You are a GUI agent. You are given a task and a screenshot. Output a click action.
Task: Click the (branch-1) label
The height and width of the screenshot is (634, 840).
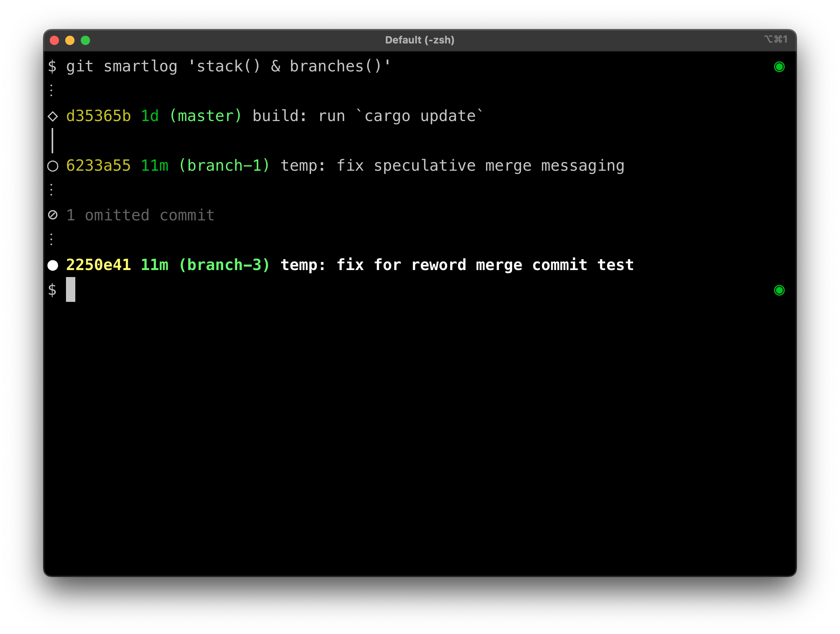pos(224,166)
